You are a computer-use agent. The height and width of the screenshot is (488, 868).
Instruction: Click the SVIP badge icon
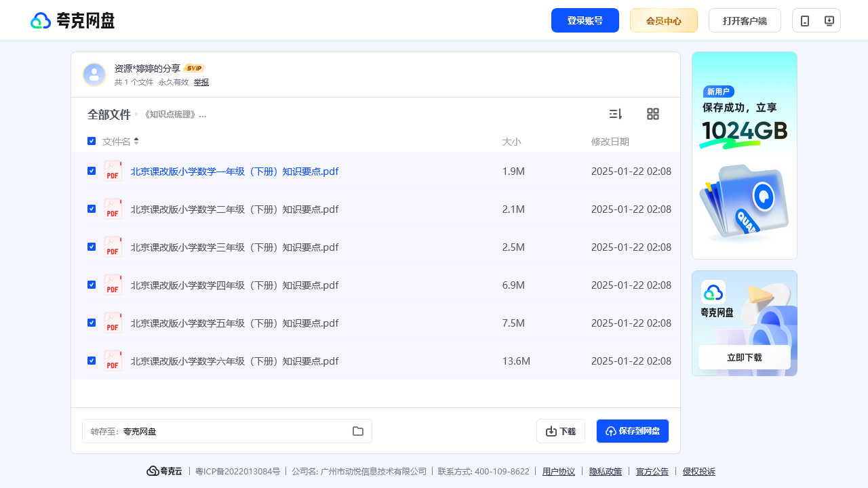194,68
